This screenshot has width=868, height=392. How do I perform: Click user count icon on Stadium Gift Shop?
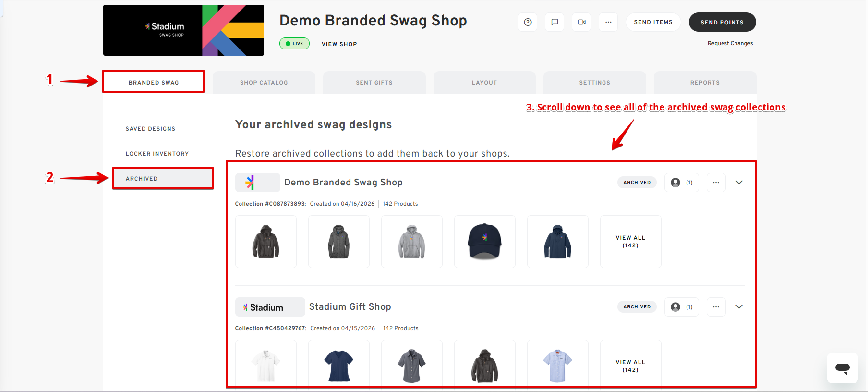tap(681, 307)
